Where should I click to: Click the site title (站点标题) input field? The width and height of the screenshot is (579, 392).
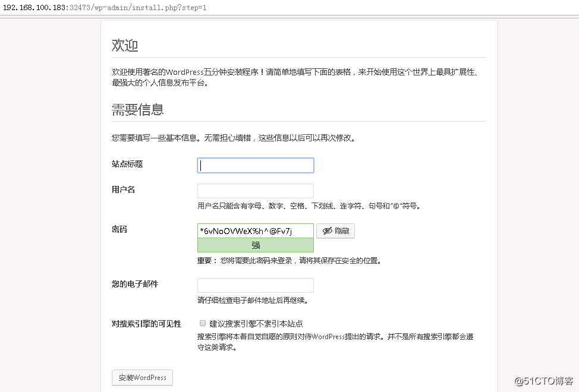pyautogui.click(x=256, y=166)
